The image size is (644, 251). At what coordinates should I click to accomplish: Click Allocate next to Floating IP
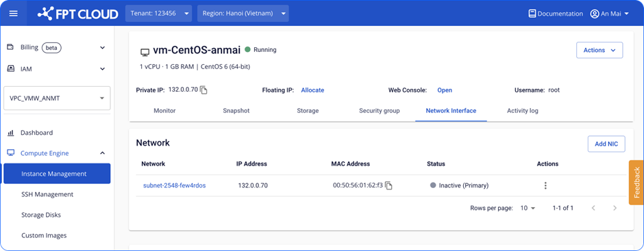pyautogui.click(x=312, y=90)
